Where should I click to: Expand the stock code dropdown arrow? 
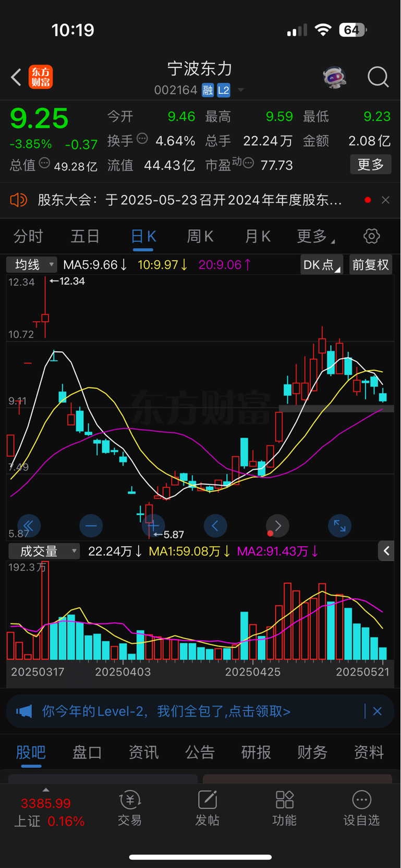241,90
